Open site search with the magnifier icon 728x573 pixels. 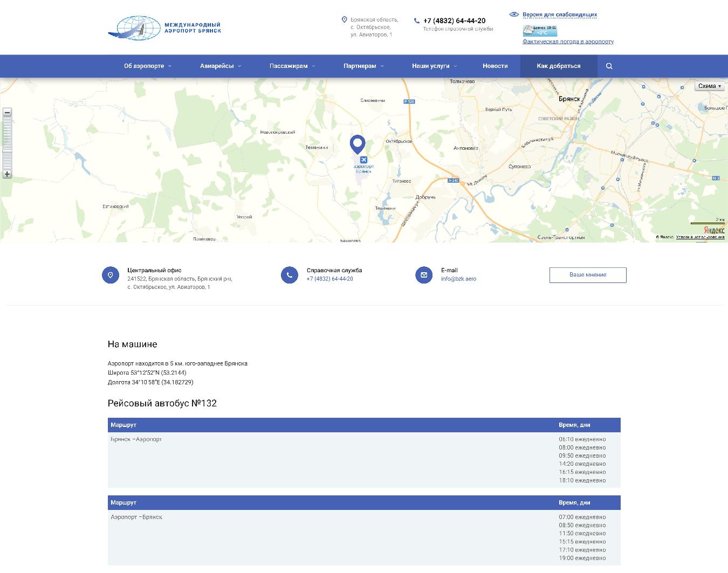coord(609,66)
